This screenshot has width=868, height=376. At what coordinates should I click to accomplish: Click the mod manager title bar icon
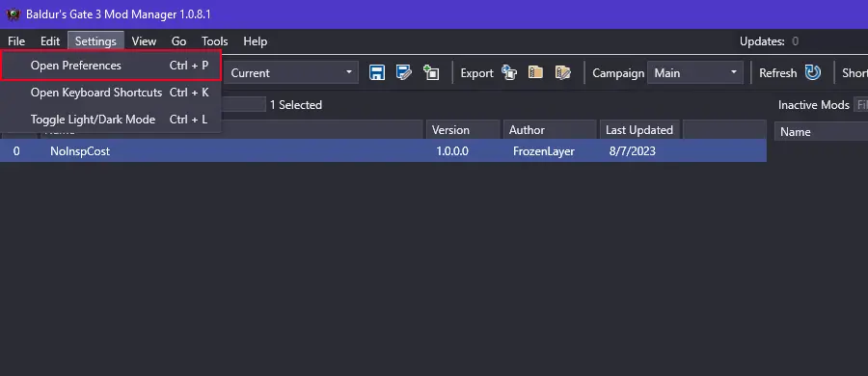pos(14,14)
